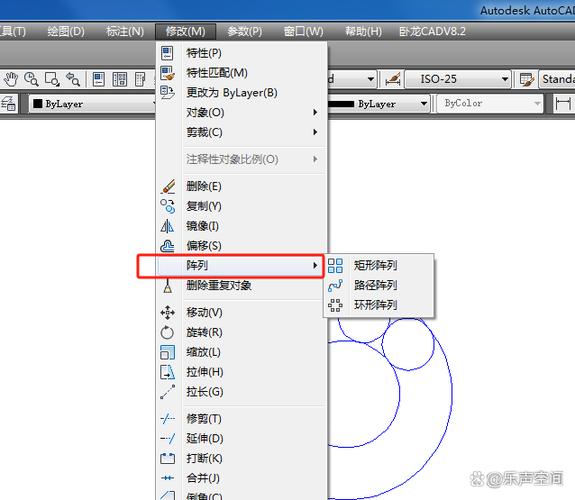Click the scale icon beside 缩放(L)
Image resolution: width=575 pixels, height=500 pixels.
(x=168, y=352)
